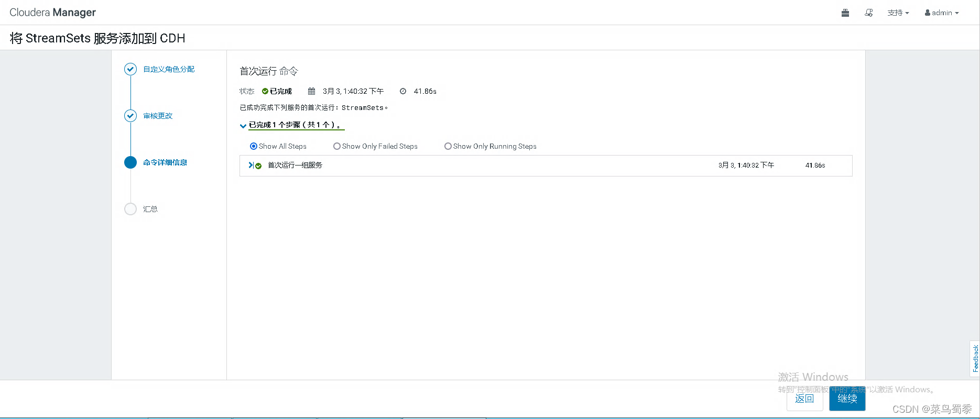Click the step row time 3月 3, 1:40:32 下午
Viewport: 980px width, 419px height.
pos(746,165)
